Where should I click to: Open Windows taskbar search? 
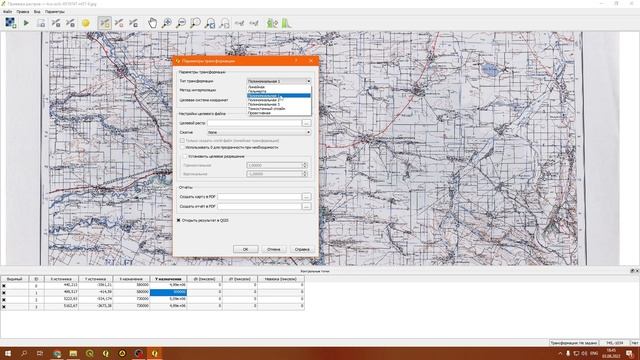tap(24, 353)
